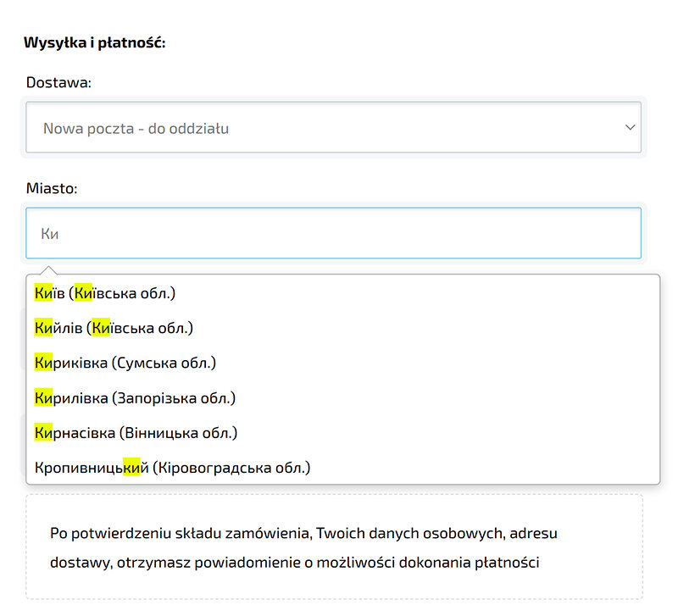Click highlighted "ки" in Кропивницький suggestion

[131, 467]
